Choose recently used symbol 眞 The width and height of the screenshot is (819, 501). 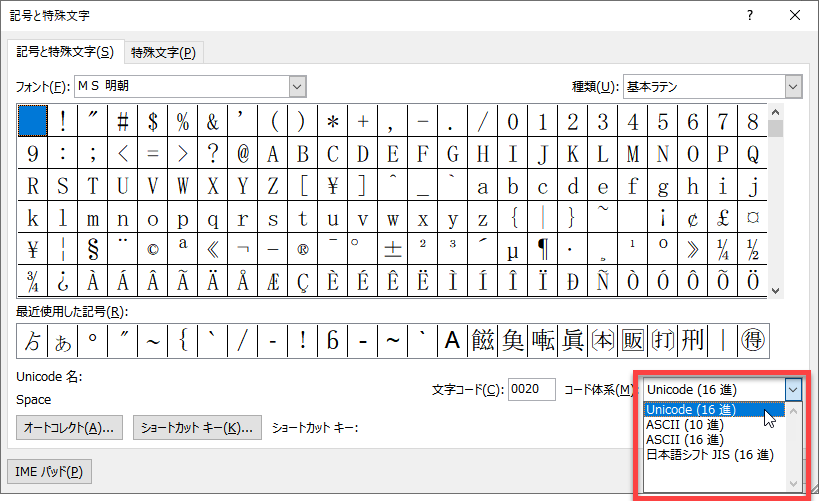[573, 341]
